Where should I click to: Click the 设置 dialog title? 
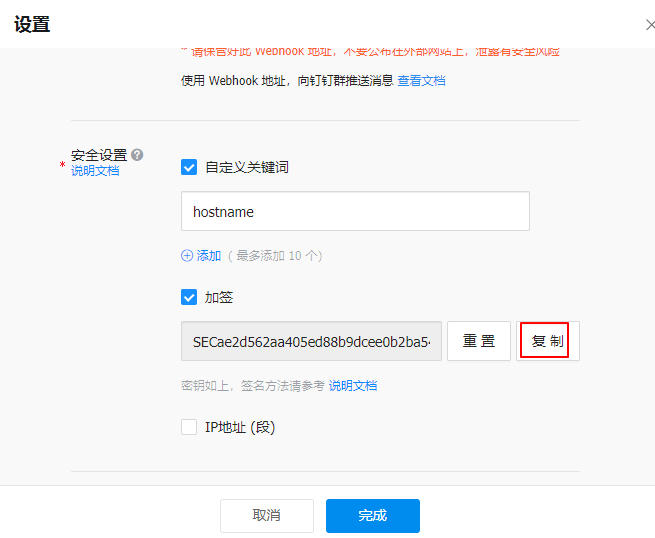coord(32,24)
